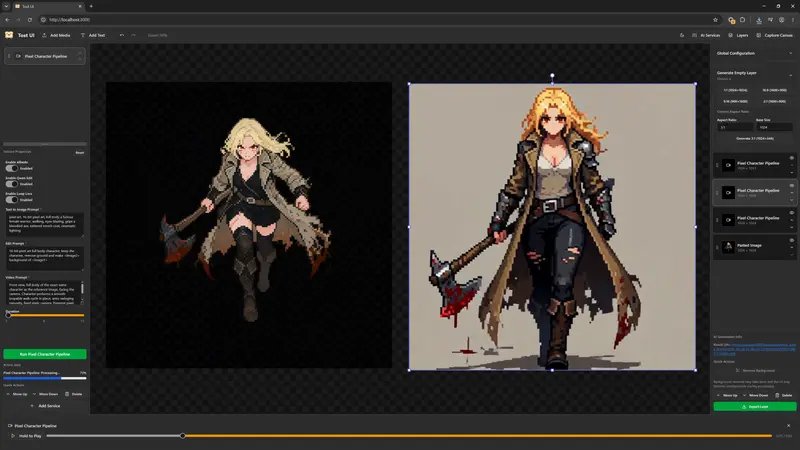Select the Patted Image layer thumbnail
Viewport: 800px width, 450px height.
(x=729, y=247)
